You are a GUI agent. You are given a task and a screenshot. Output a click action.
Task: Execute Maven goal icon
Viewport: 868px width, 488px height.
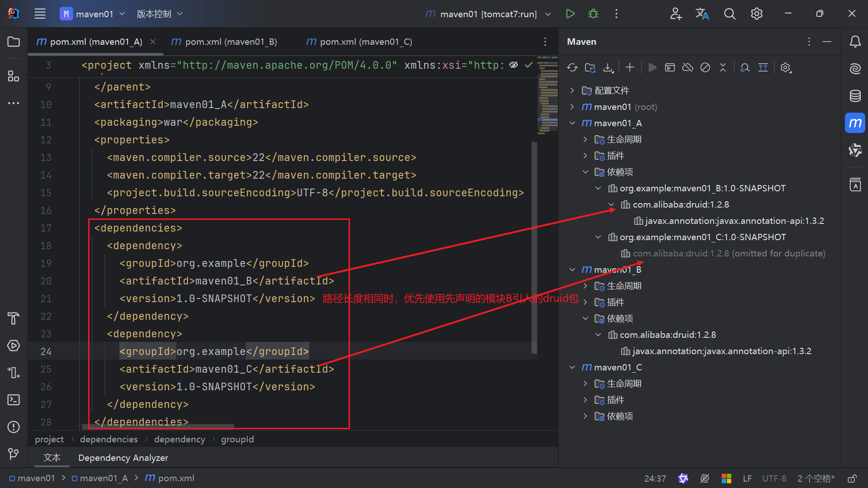pyautogui.click(x=670, y=67)
